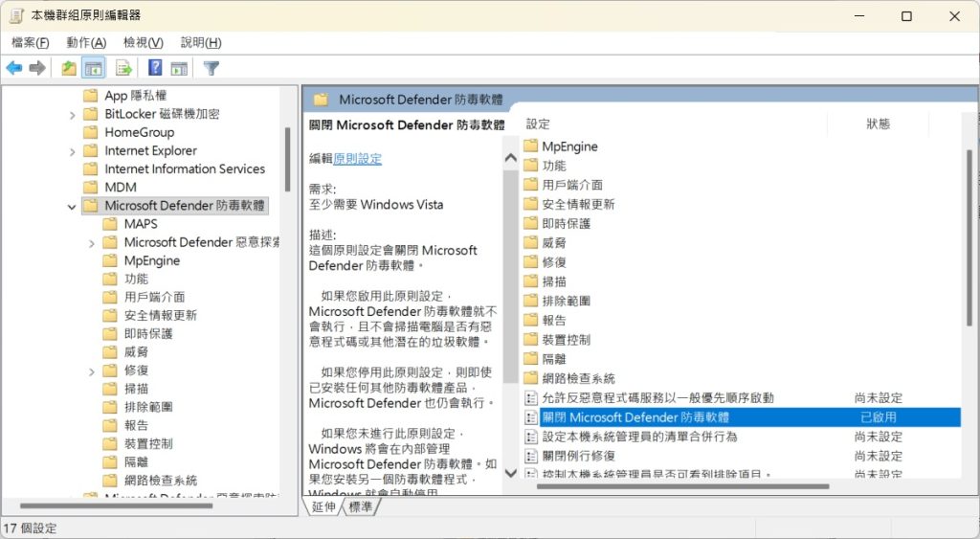Switch to the 標準 tab
The width and height of the screenshot is (980, 539).
[361, 506]
